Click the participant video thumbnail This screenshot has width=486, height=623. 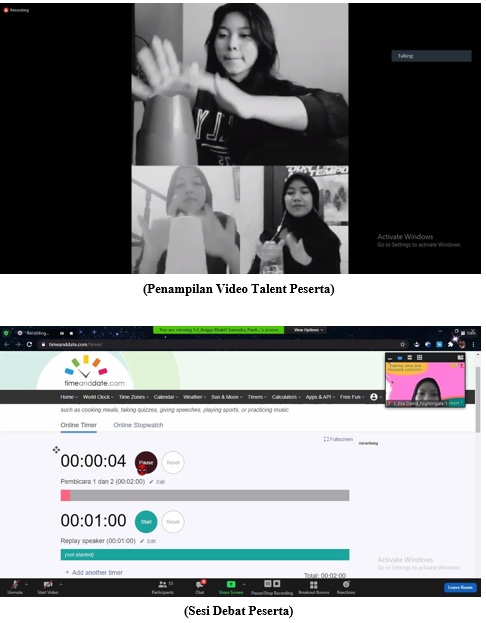(x=425, y=380)
